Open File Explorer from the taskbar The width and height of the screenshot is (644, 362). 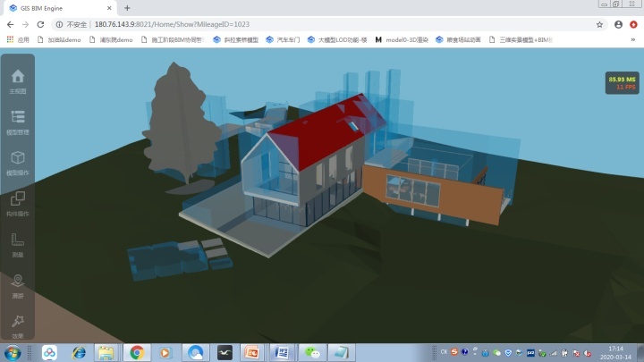point(106,352)
